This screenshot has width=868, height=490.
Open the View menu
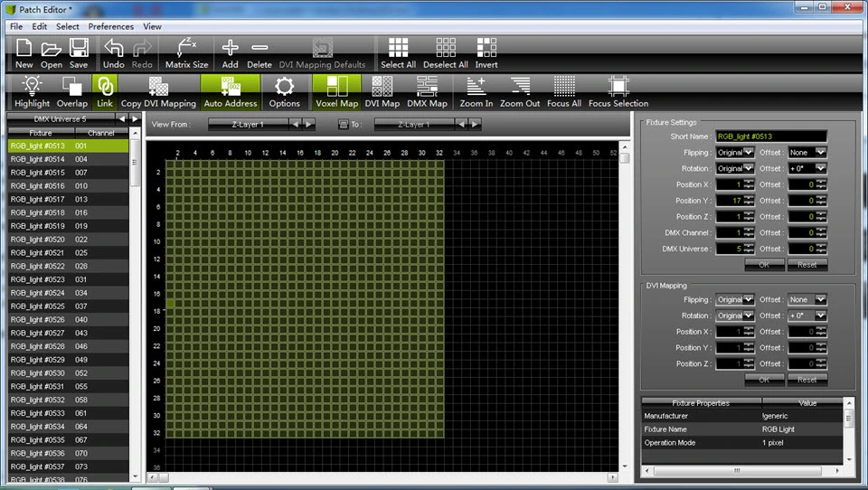pyautogui.click(x=152, y=26)
